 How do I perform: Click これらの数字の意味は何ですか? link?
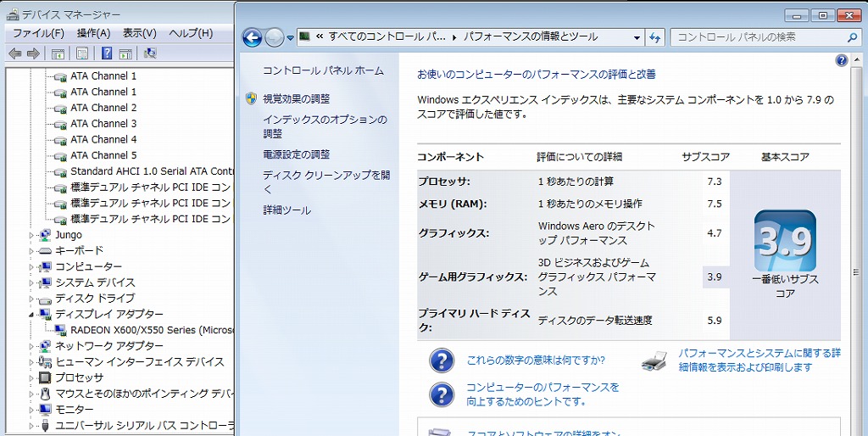pos(536,361)
